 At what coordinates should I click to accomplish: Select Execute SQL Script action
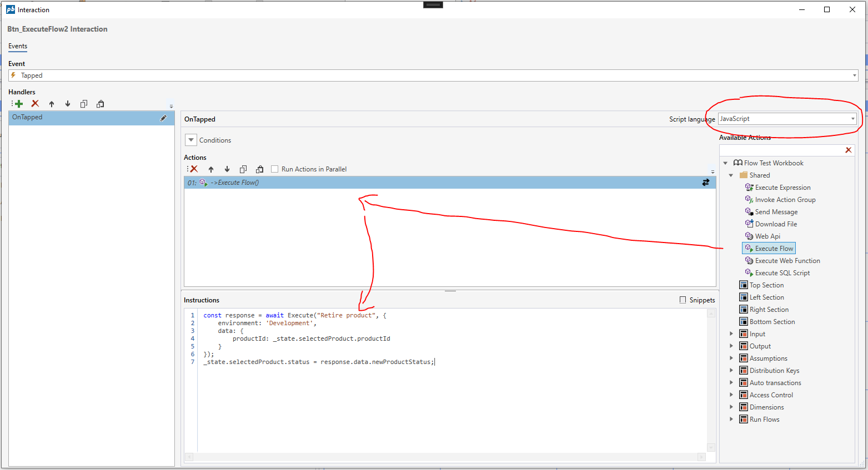[782, 273]
